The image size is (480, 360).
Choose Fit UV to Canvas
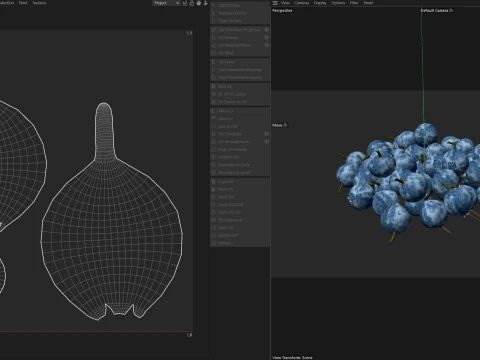(240, 94)
